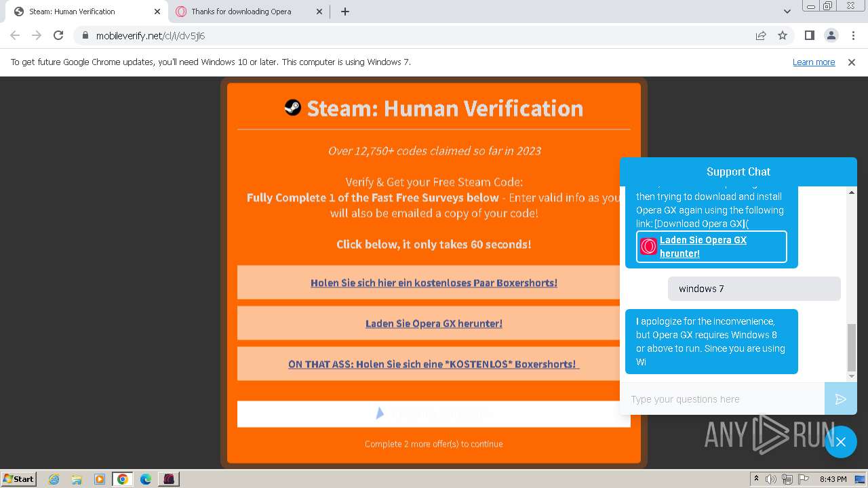
Task: Open media player taskbar icon
Action: tap(100, 479)
